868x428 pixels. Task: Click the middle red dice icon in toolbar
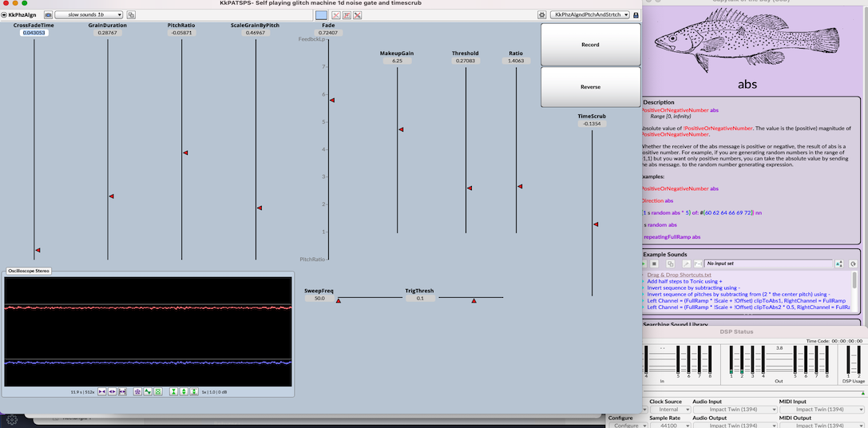[x=347, y=15]
